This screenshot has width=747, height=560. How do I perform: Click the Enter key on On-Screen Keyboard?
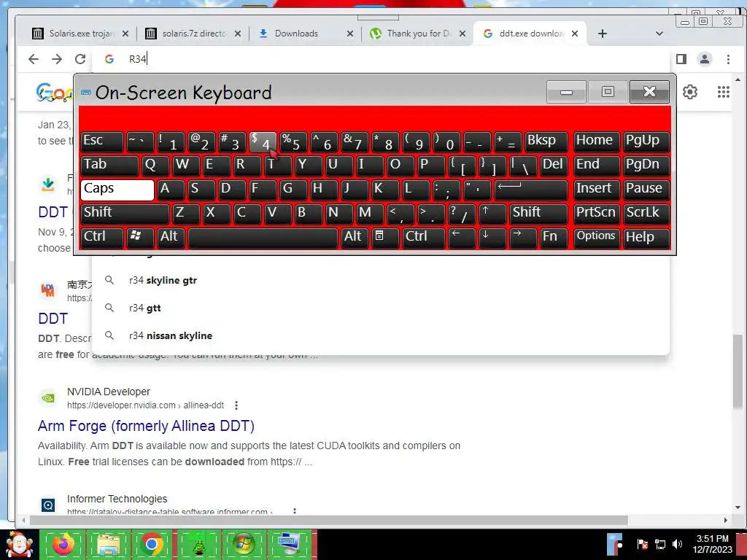[x=531, y=190]
